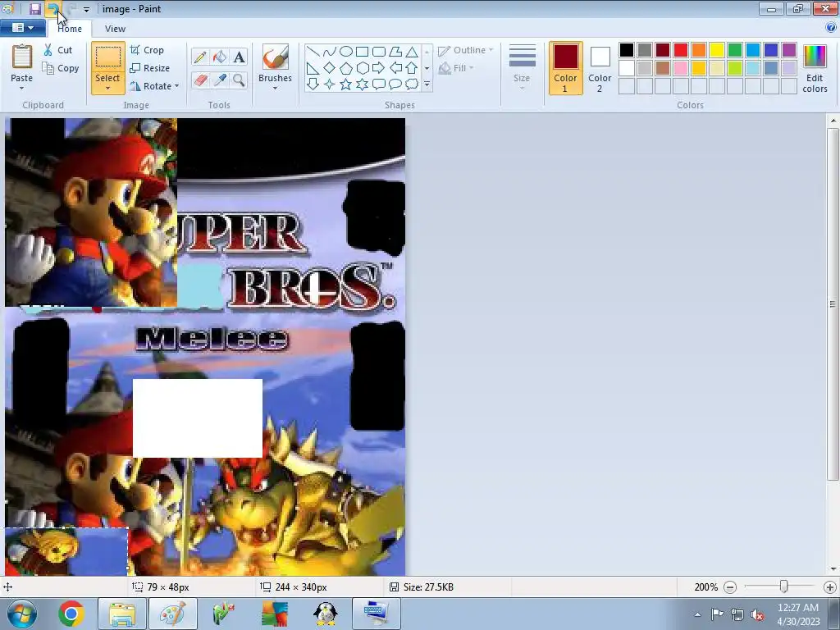Click the Resize button

150,68
